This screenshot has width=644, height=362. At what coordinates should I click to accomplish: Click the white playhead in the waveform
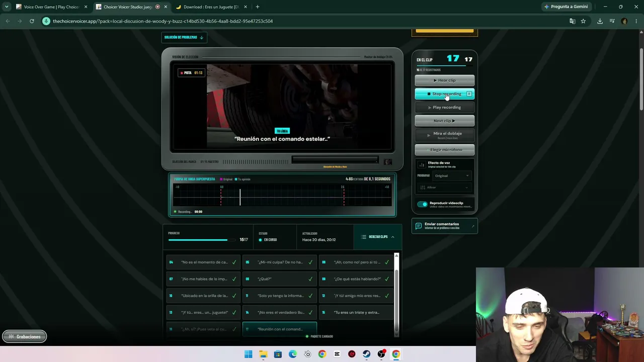tap(240, 197)
